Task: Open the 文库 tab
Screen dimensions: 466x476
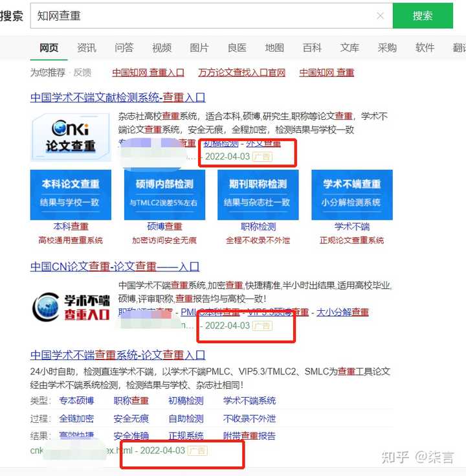Action: [349, 48]
